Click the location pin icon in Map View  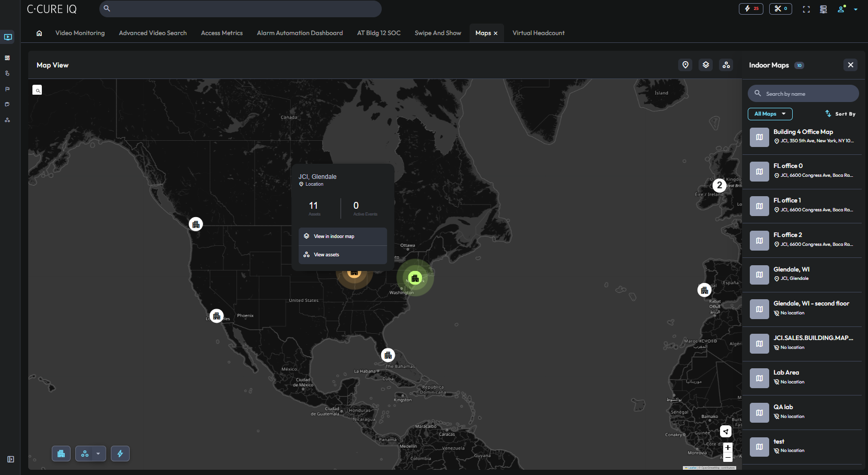686,65
